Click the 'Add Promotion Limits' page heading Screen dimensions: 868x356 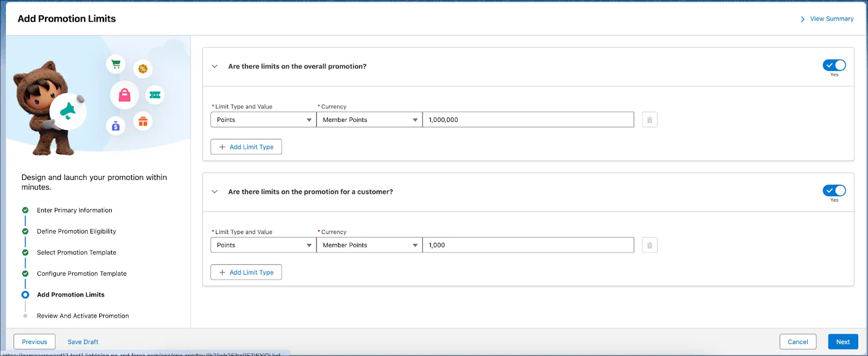tap(67, 18)
